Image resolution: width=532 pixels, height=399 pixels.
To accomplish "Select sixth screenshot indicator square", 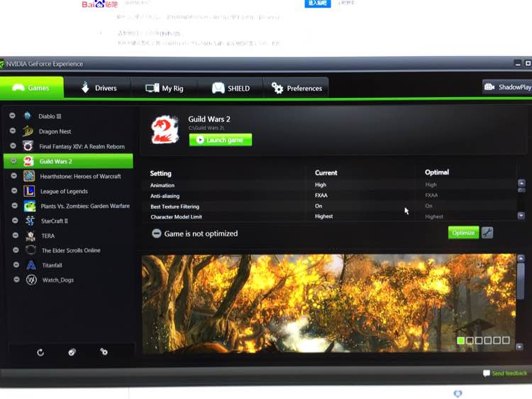I will pyautogui.click(x=506, y=340).
